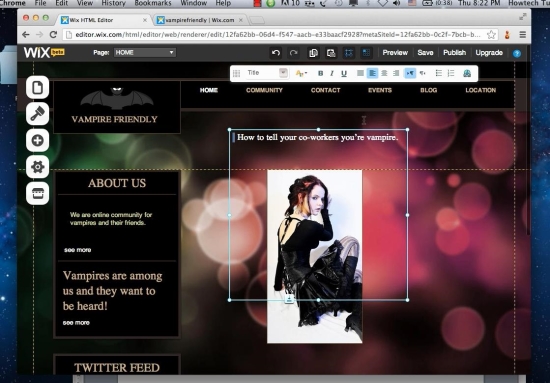Screen dimensions: 550x383
Task: Justify the text alignment
Action: [360, 73]
